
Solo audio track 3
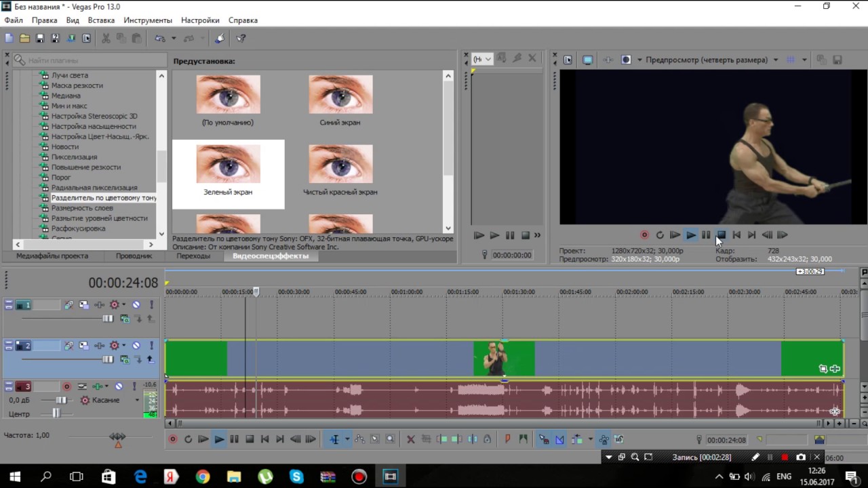pos(134,386)
